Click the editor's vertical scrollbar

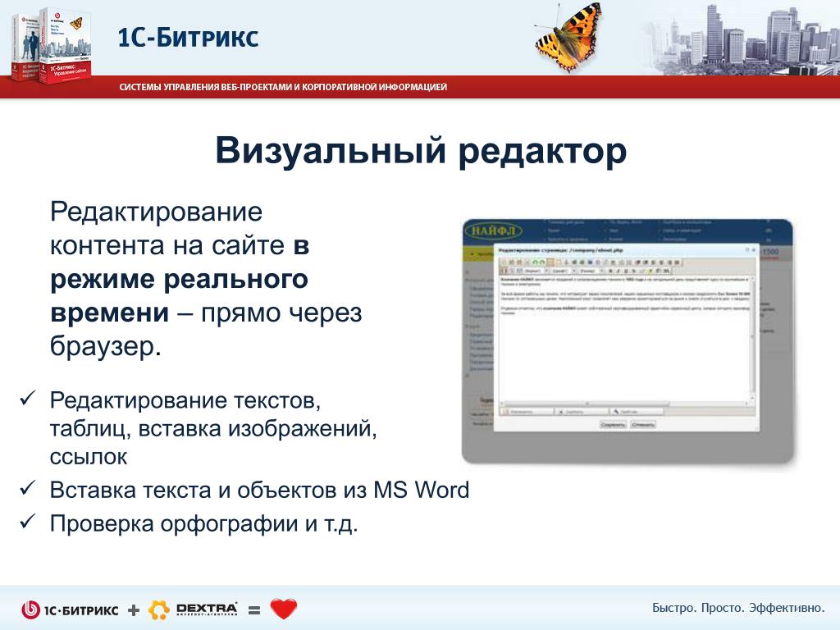point(753,338)
